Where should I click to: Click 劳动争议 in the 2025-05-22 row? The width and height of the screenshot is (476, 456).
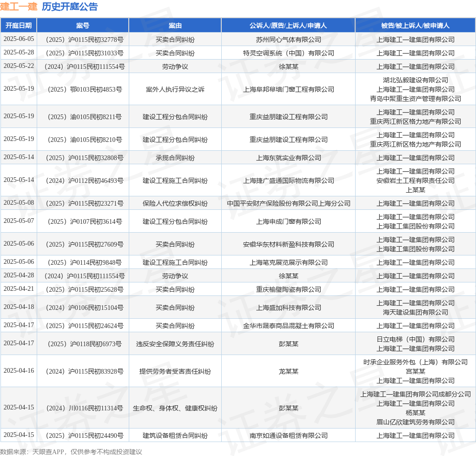click(x=175, y=67)
